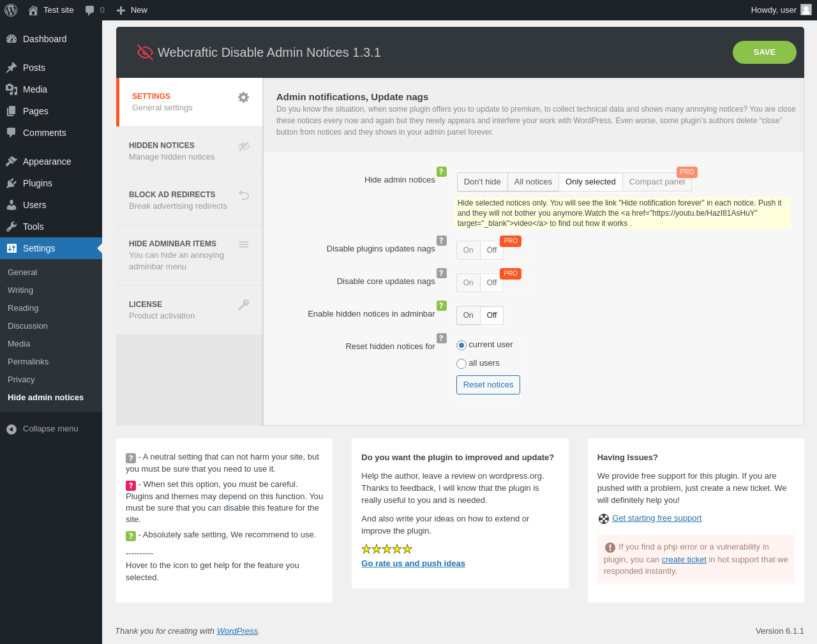This screenshot has width=817, height=644.
Task: Click the Reset notices button
Action: pyautogui.click(x=488, y=385)
